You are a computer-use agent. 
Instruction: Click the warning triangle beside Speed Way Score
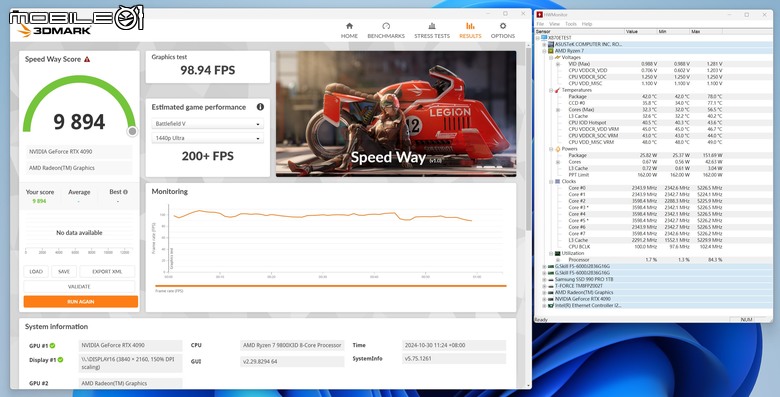point(87,59)
